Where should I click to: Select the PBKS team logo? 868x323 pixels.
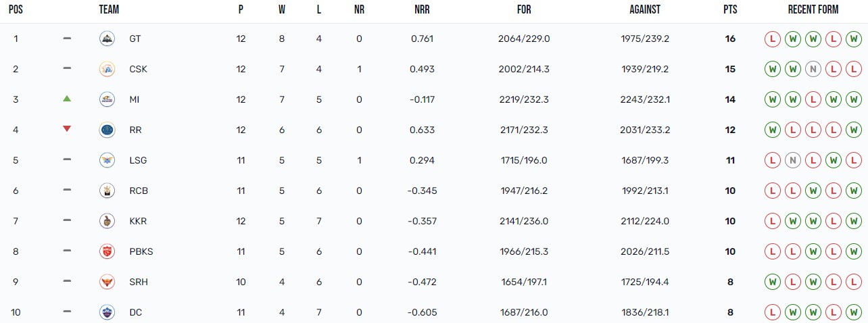[107, 251]
